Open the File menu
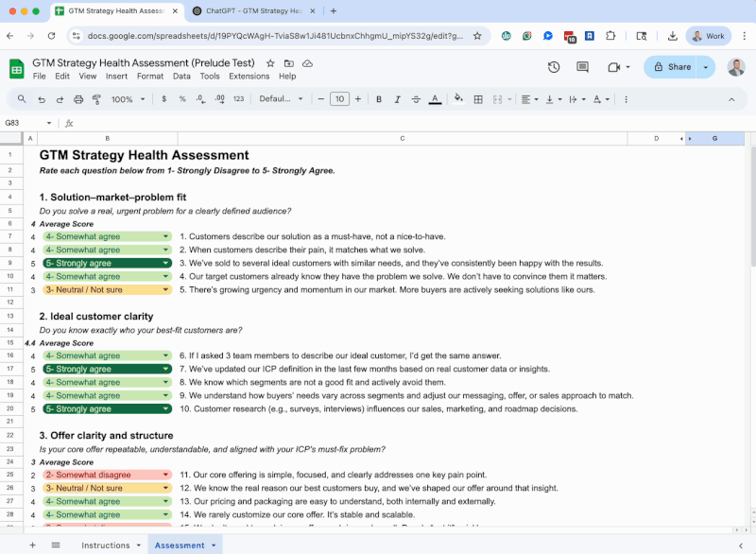Viewport: 756px width, 554px height. 39,77
